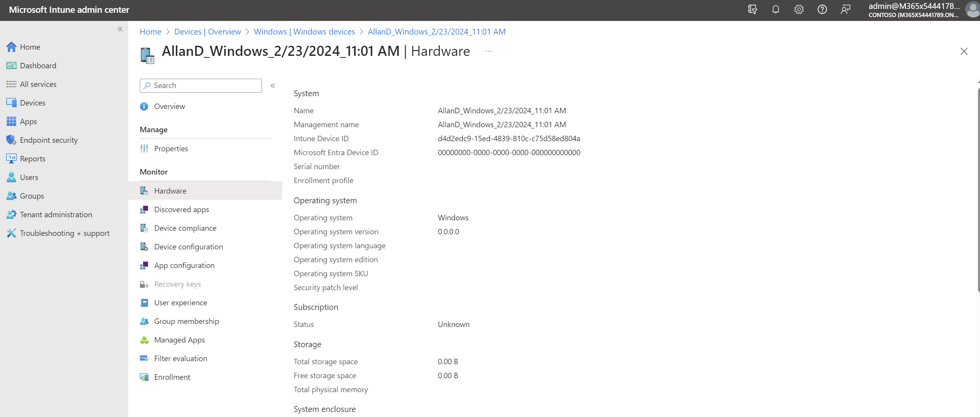Click the Device compliance icon
Image resolution: width=980 pixels, height=417 pixels.
pos(144,228)
